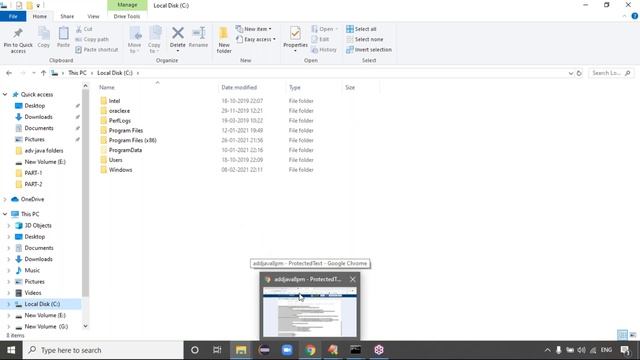Select the PerfLogs folder
Image resolution: width=640 pixels, height=360 pixels.
[x=120, y=120]
